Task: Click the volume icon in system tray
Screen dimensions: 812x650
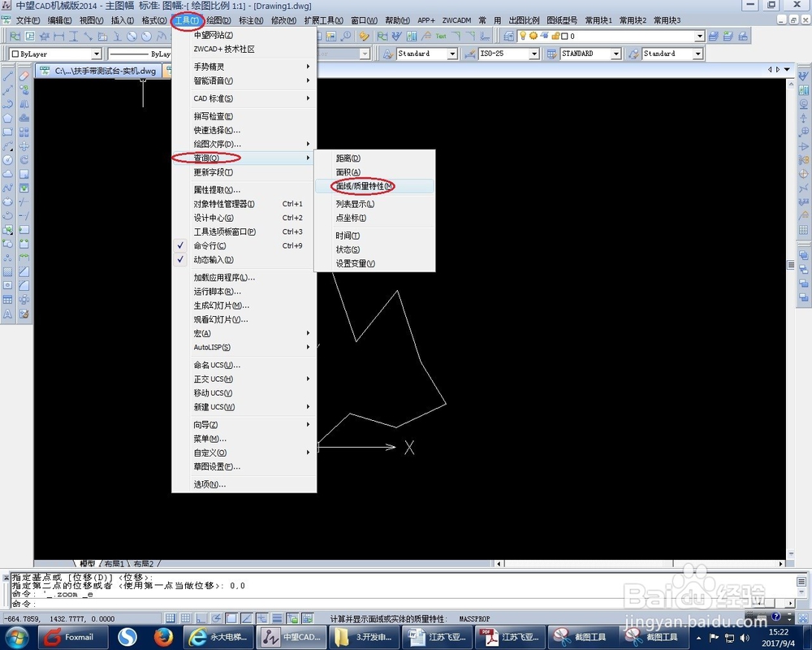Action: [744, 637]
